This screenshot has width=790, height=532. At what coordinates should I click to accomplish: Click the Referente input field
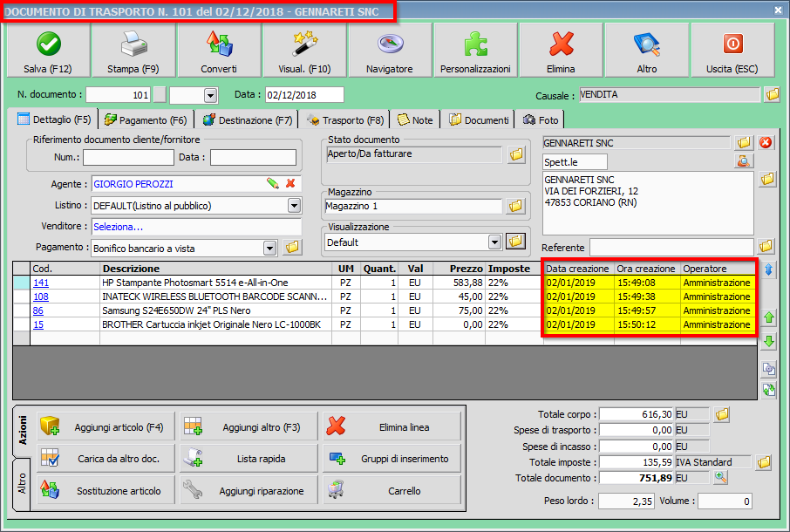coord(672,248)
